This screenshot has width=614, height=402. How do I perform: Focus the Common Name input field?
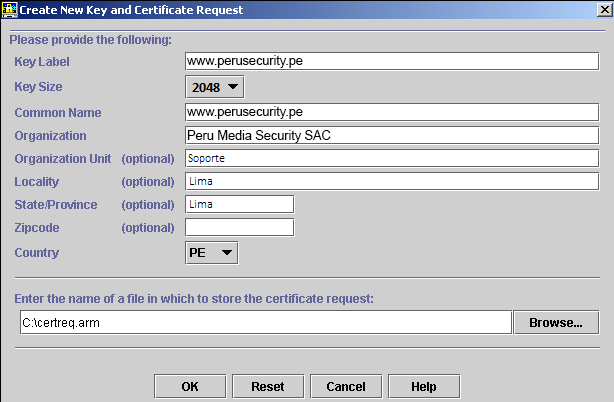point(391,111)
